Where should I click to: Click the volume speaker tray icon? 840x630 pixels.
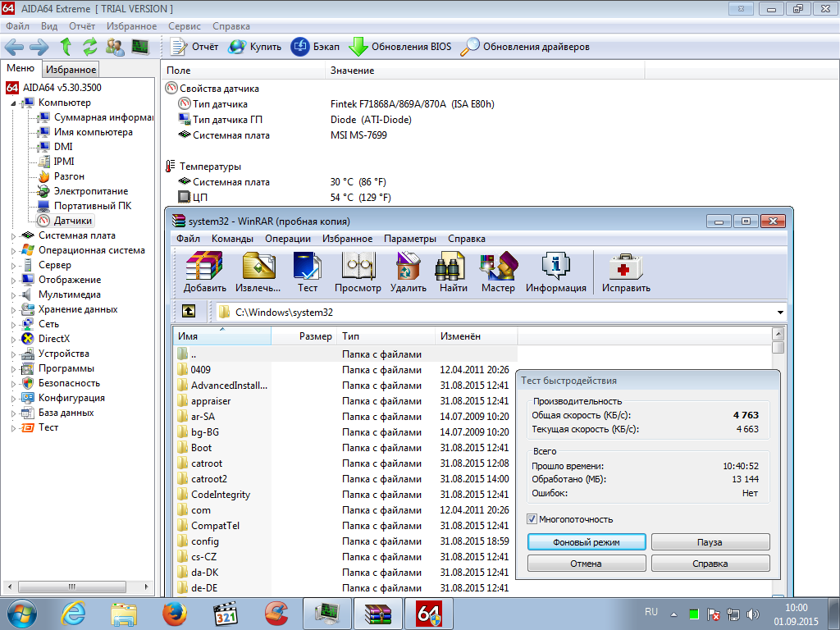[x=753, y=614]
